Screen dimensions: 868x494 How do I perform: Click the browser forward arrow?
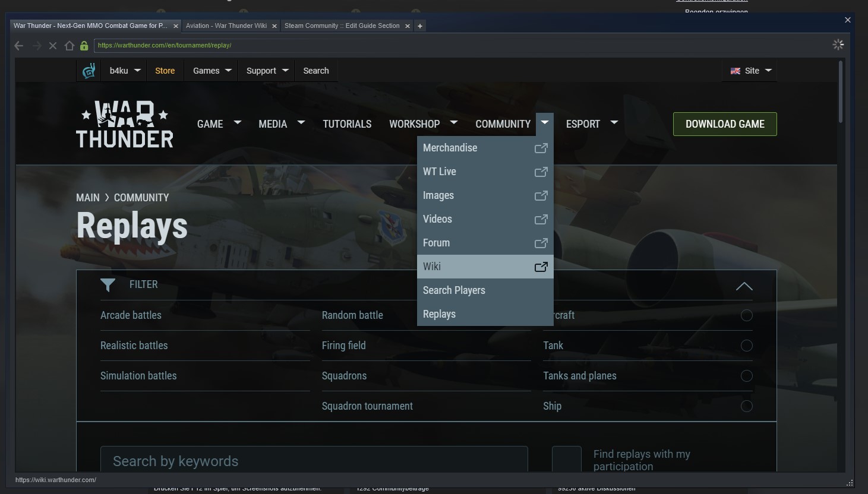tap(37, 46)
